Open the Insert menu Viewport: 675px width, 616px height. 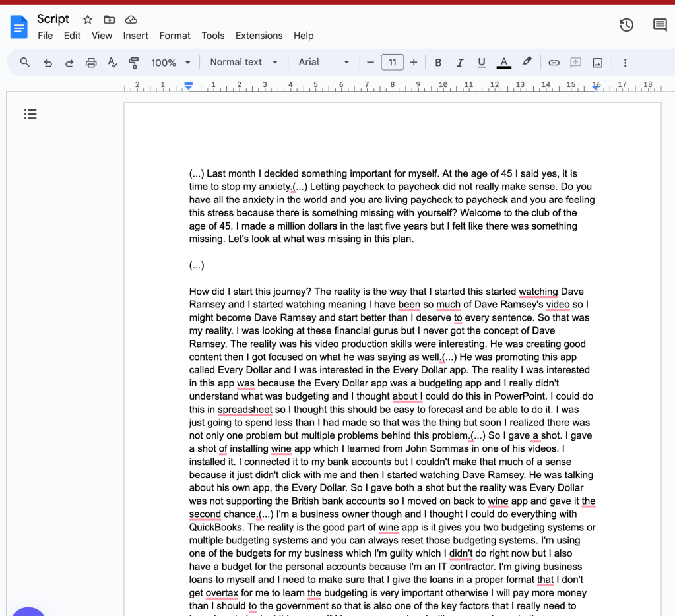tap(136, 36)
